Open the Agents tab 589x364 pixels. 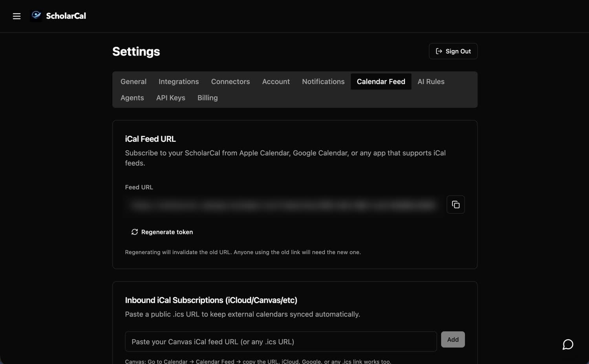tap(132, 98)
